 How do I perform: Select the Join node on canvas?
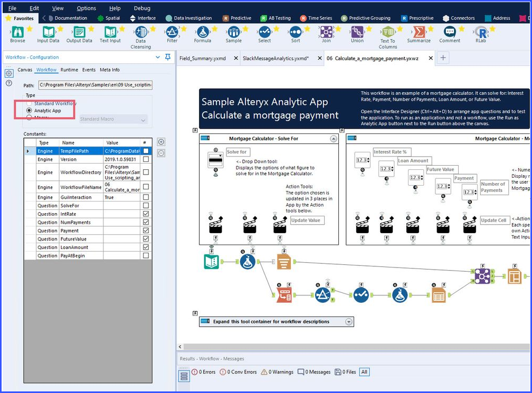pyautogui.click(x=482, y=276)
